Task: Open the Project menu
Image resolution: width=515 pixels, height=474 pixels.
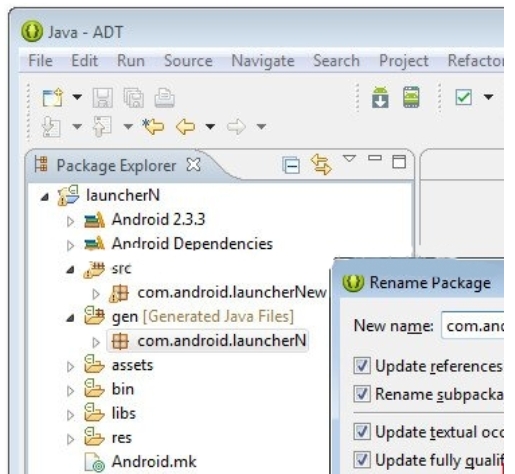Action: [x=404, y=61]
